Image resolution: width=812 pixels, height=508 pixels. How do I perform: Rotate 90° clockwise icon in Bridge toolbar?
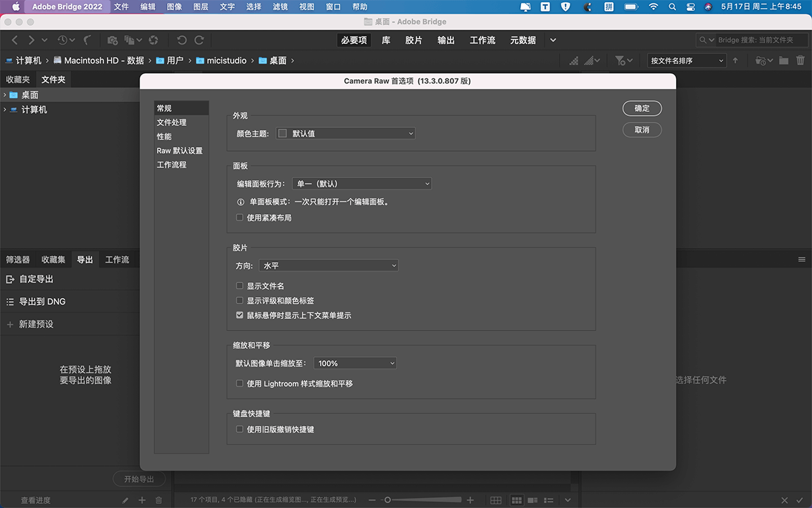199,41
